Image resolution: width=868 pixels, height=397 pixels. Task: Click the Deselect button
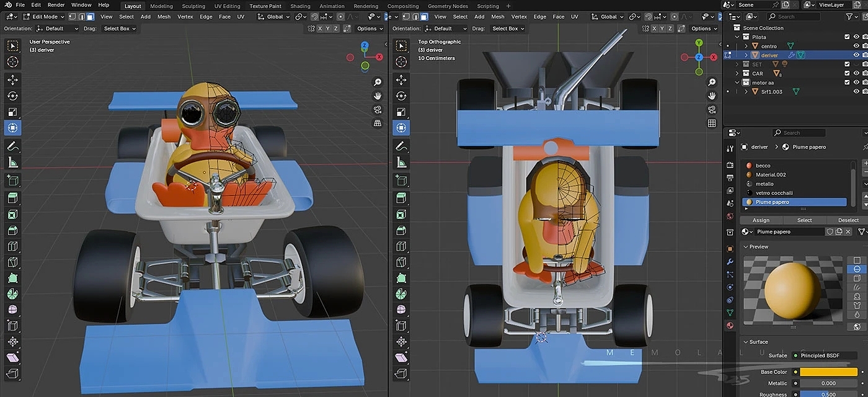848,220
